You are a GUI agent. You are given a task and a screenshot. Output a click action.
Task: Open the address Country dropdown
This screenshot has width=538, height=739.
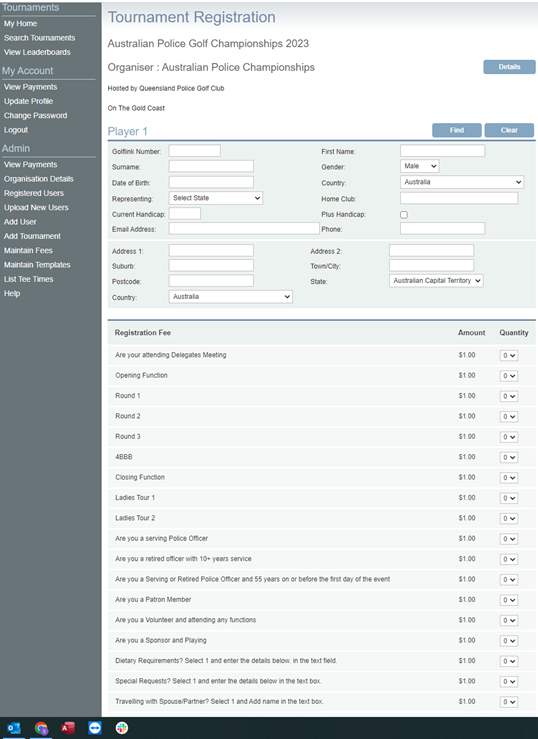point(231,296)
